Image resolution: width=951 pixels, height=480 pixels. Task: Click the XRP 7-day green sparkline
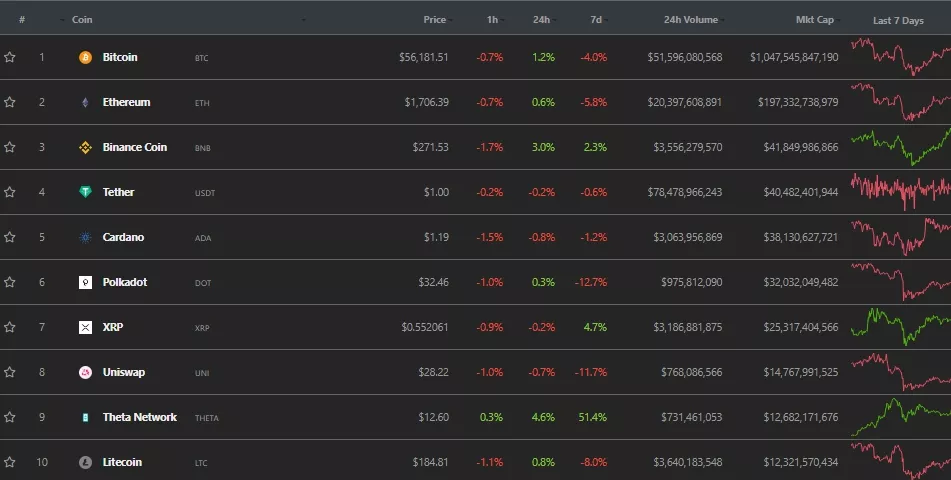[x=900, y=327]
